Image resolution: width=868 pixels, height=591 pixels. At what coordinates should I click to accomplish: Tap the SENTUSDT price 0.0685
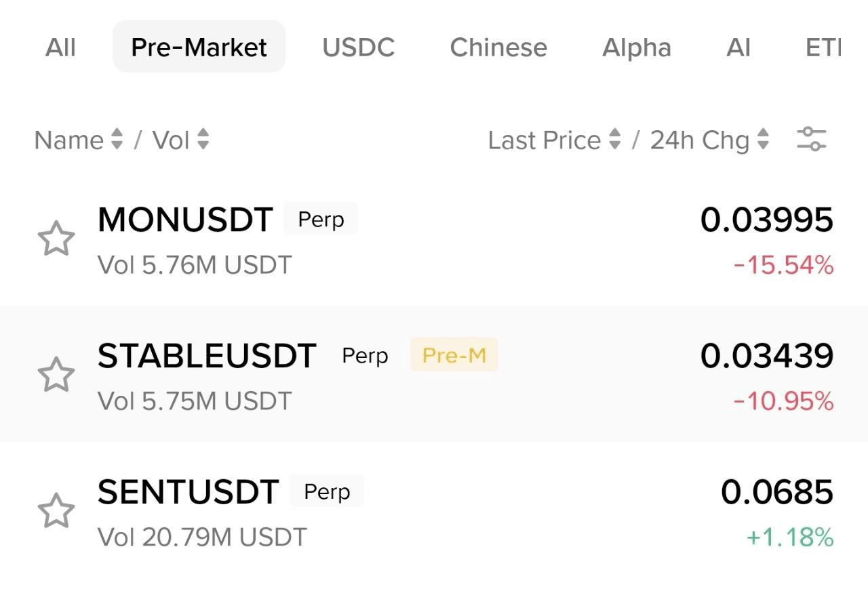click(776, 492)
